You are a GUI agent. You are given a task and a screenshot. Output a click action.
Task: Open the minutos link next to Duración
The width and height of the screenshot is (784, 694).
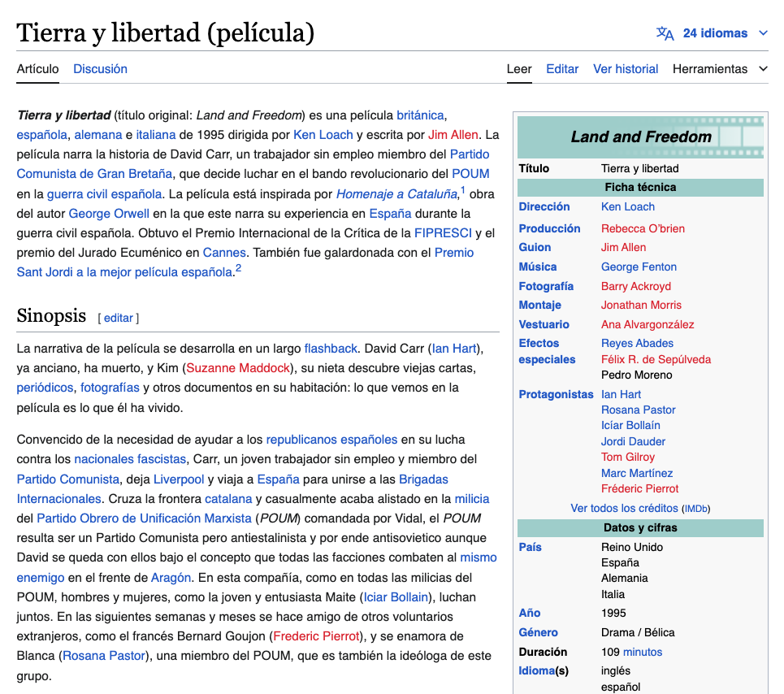(643, 652)
